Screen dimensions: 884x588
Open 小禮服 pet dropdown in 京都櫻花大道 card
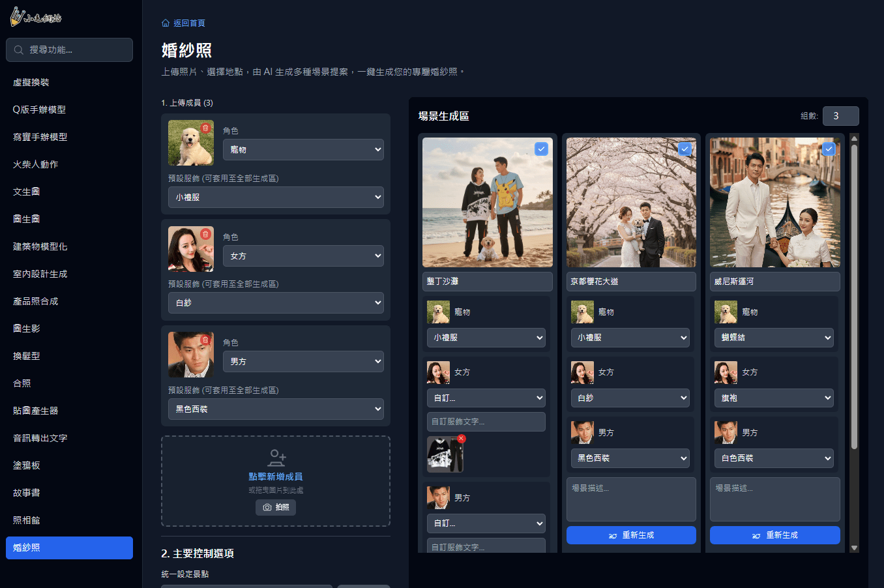[630, 338]
